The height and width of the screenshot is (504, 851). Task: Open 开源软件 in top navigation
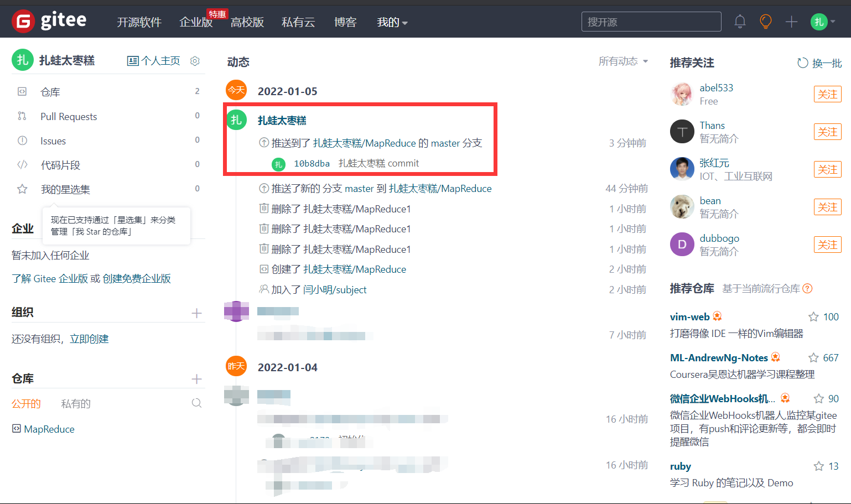[139, 22]
